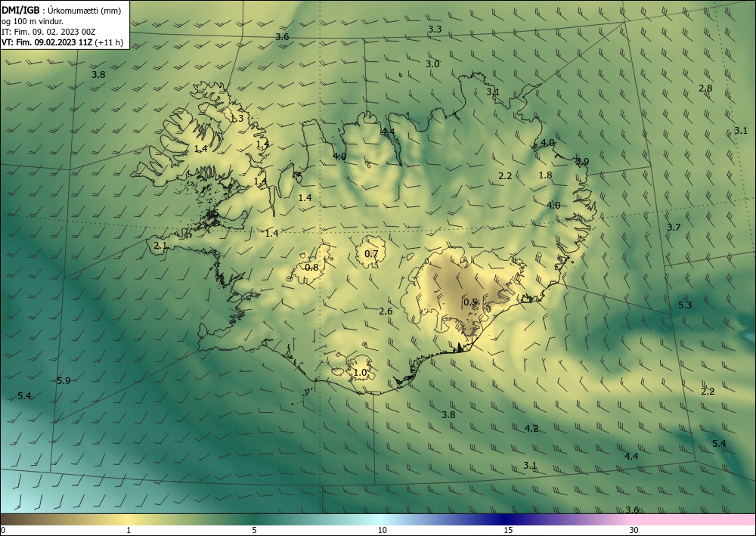This screenshot has width=756, height=536.
Task: Select the map value 5.3
Action: tap(685, 305)
